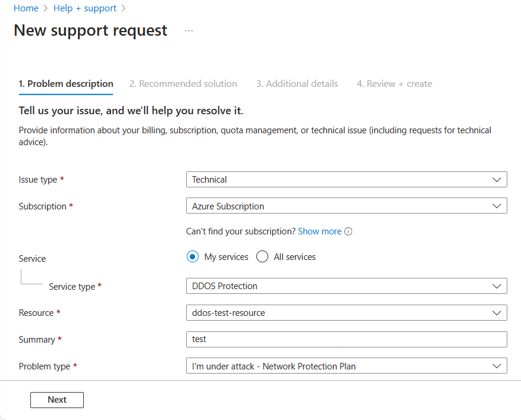Go to the Review + create tab
Image resolution: width=521 pixels, height=420 pixels.
pos(394,83)
